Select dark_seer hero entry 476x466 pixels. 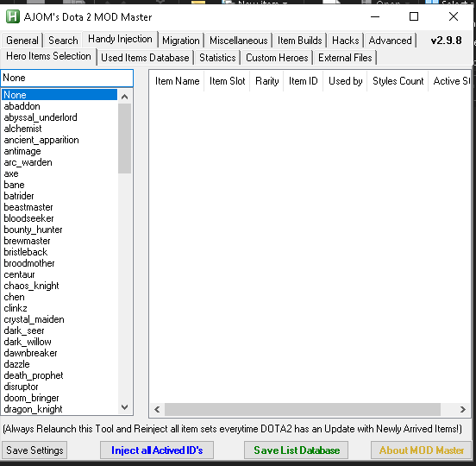[x=60, y=331]
